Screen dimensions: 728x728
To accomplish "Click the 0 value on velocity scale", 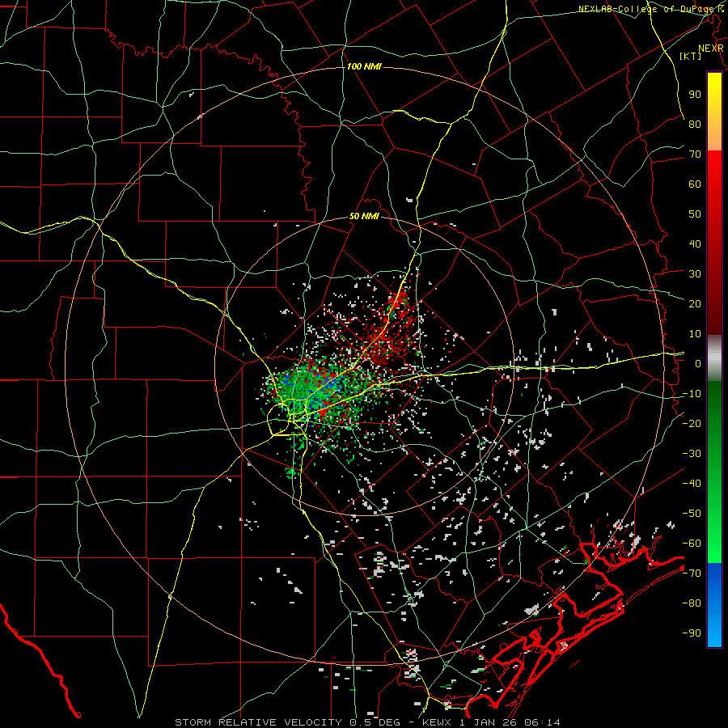I will [698, 363].
